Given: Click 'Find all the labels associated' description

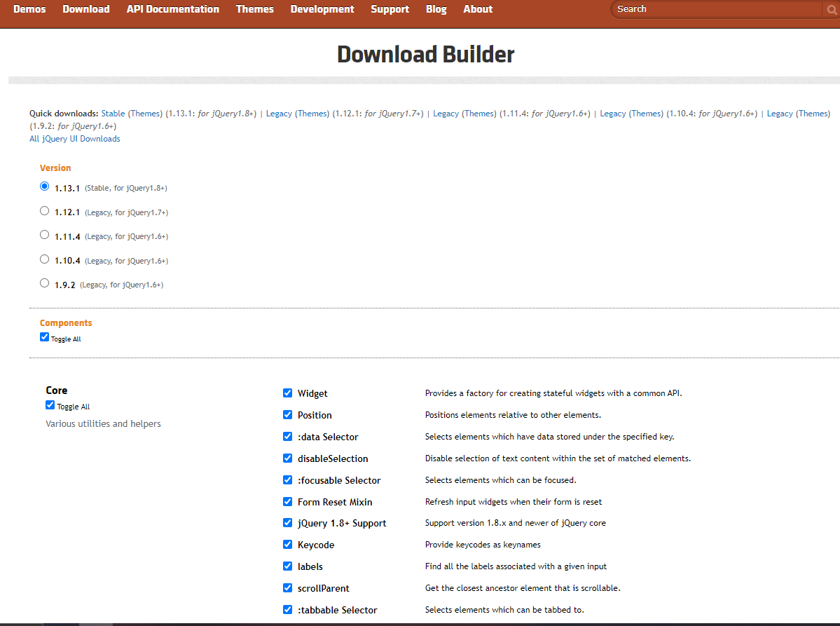Looking at the screenshot, I should point(516,566).
